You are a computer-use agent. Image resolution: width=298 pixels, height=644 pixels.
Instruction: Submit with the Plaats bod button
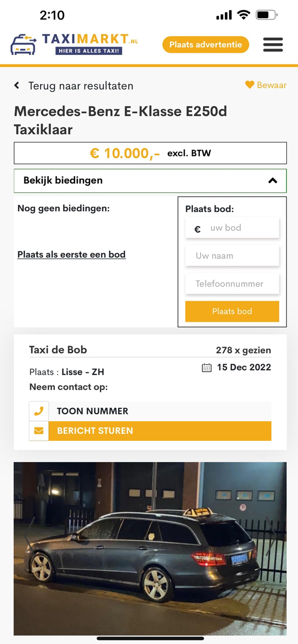232,311
